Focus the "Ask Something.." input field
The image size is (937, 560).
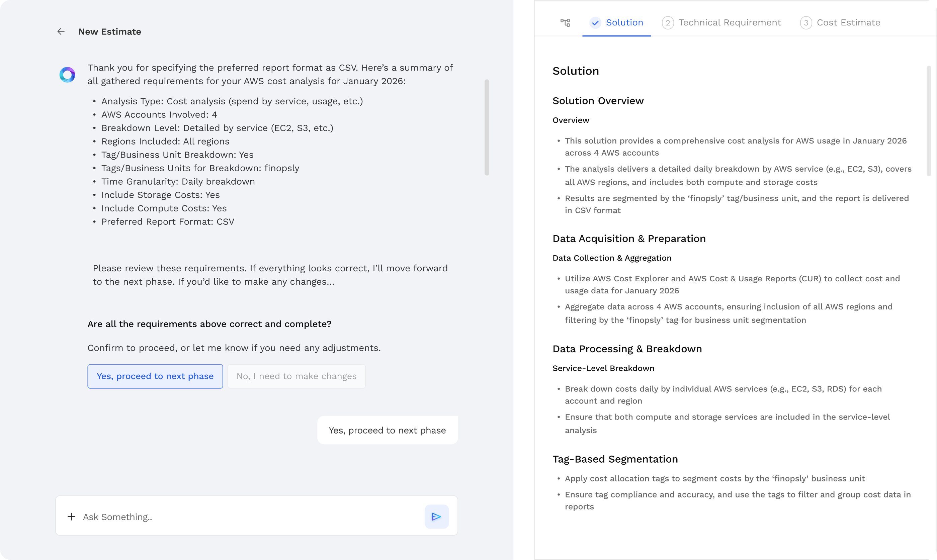[249, 517]
